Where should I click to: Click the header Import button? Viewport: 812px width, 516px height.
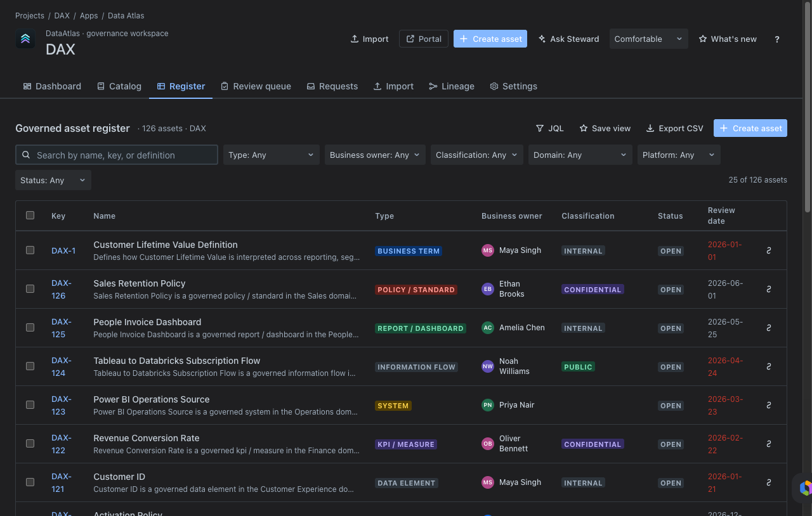369,39
